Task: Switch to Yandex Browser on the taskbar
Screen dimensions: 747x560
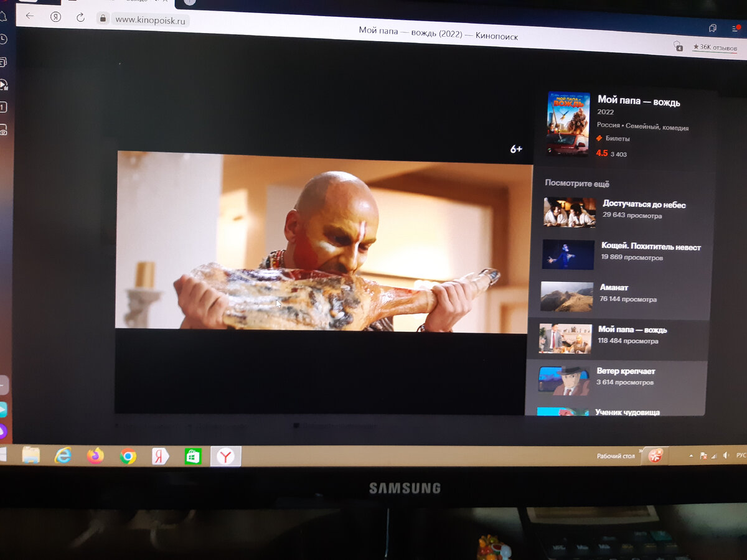Action: click(225, 457)
